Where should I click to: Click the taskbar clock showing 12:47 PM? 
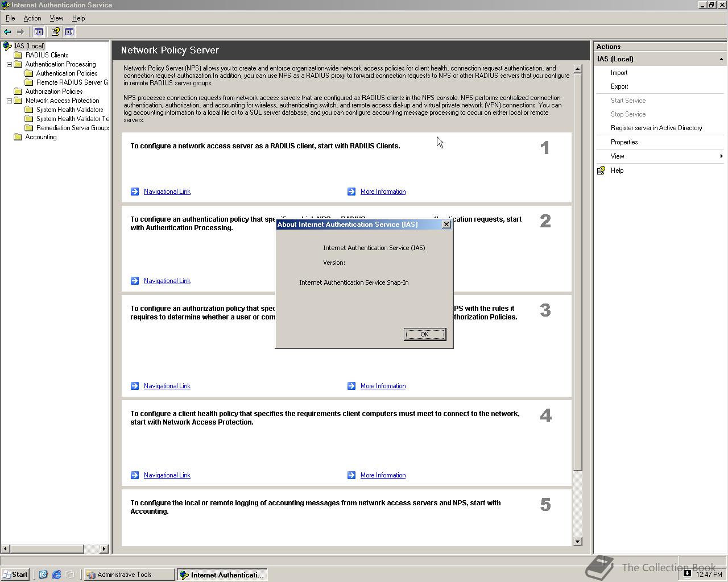coord(709,575)
